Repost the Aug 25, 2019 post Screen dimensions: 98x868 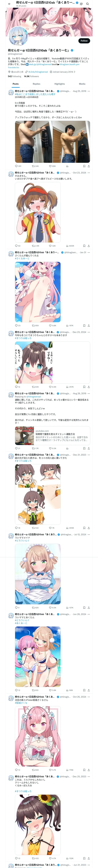click(x=35, y=166)
